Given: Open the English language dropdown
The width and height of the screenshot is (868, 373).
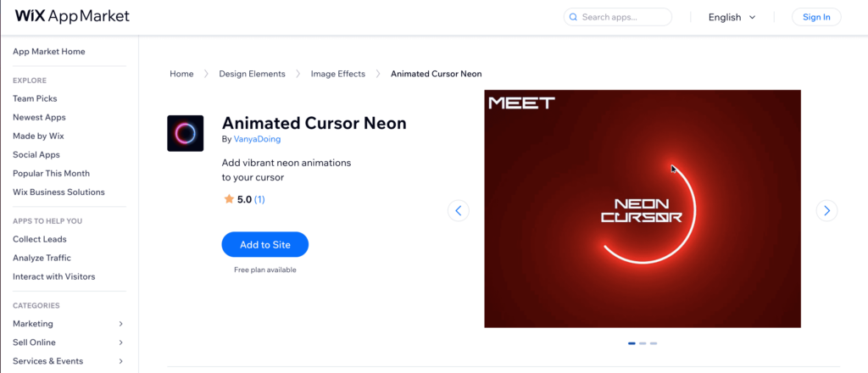Looking at the screenshot, I should (x=732, y=17).
